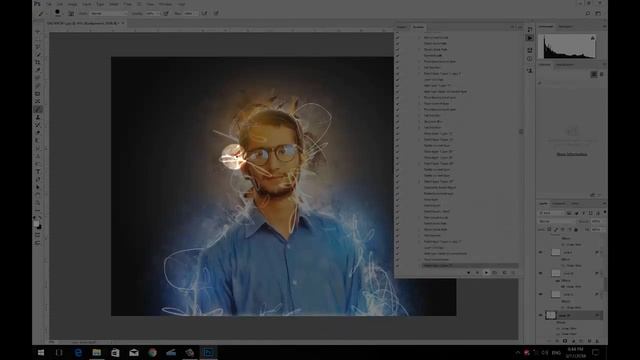Hide the selected bottom layer via eye

(541, 315)
